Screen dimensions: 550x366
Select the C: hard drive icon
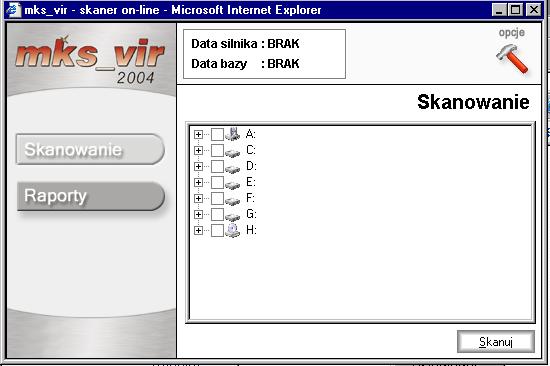click(x=232, y=152)
